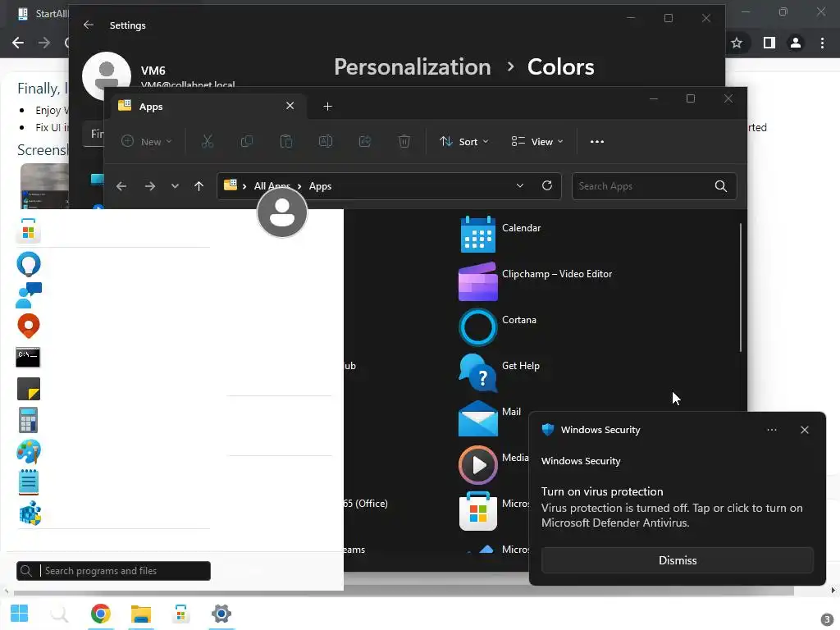Switch to Chrome from the taskbar
Image resolution: width=840 pixels, height=630 pixels.
tap(100, 614)
